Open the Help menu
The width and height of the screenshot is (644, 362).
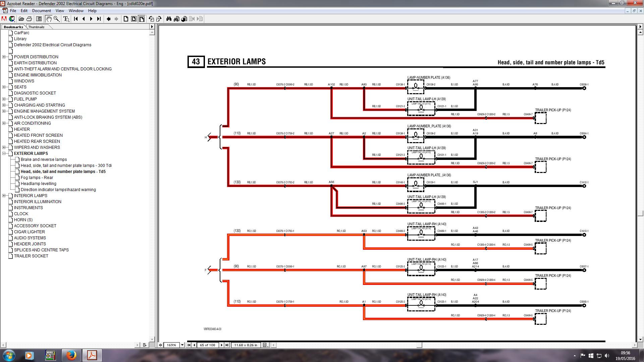tap(92, 11)
